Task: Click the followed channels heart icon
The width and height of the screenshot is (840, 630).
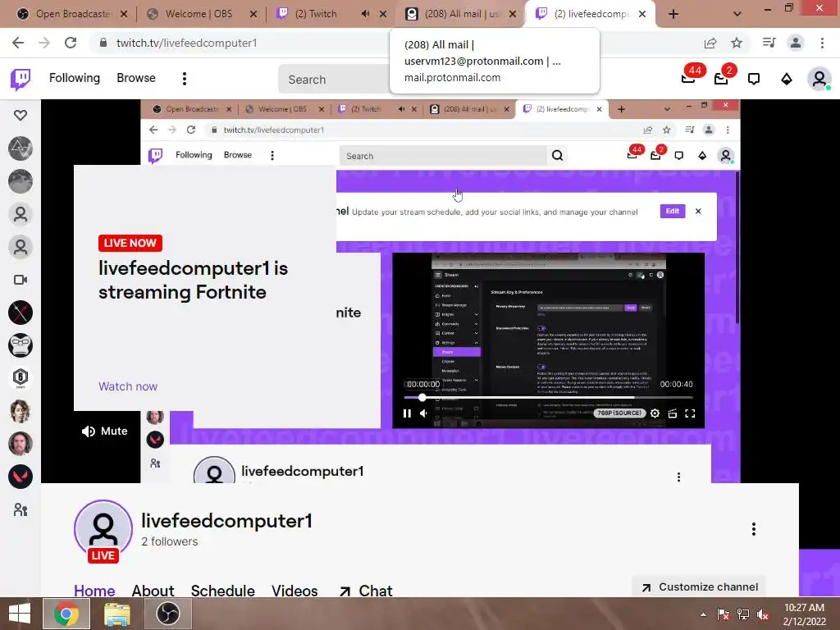Action: pos(21,115)
